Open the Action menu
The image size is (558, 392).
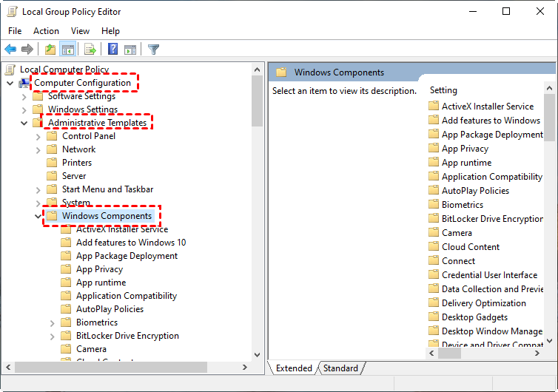[47, 31]
